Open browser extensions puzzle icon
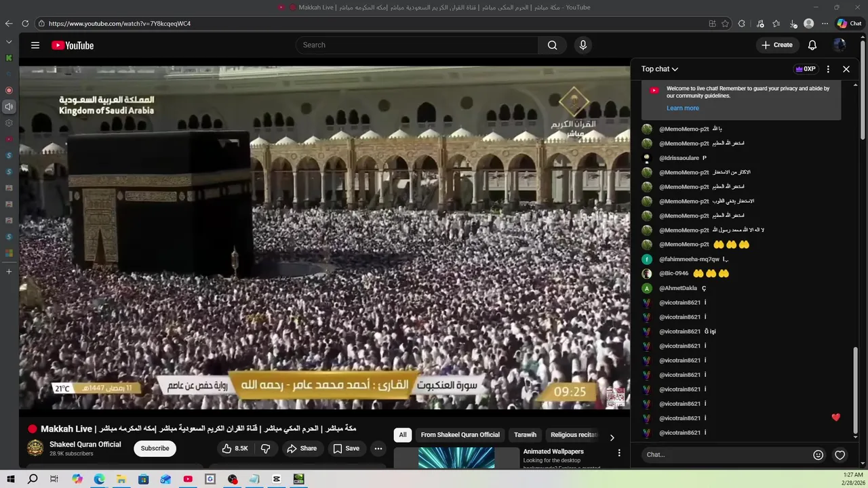Screen dimensions: 868x488 (x=742, y=24)
